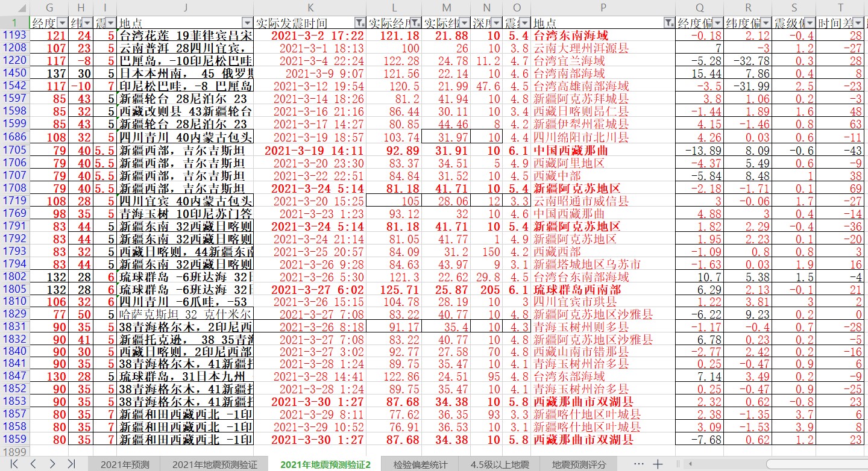This screenshot has height=471, width=868.
Task: Open the 地震预测评分 sheet tab
Action: pos(579,464)
